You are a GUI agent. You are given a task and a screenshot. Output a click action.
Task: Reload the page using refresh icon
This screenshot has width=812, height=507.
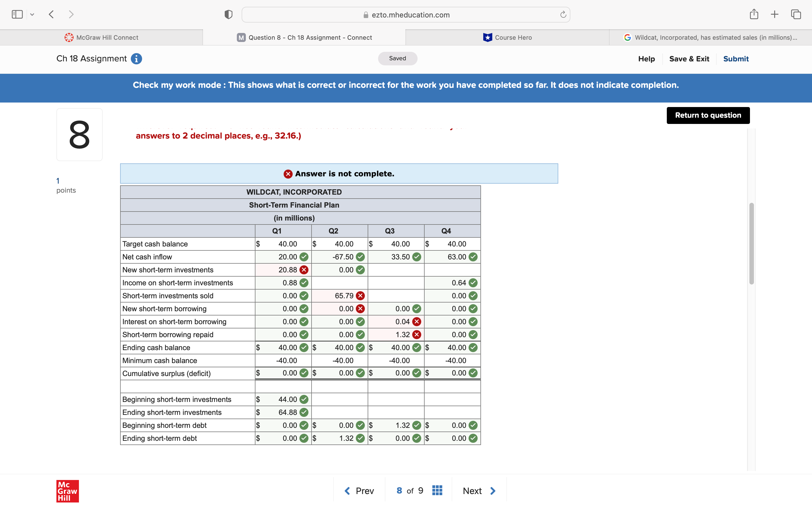click(563, 14)
